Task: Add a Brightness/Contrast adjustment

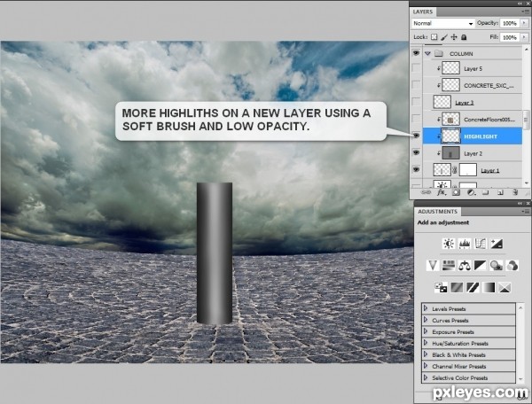Action: [x=449, y=244]
